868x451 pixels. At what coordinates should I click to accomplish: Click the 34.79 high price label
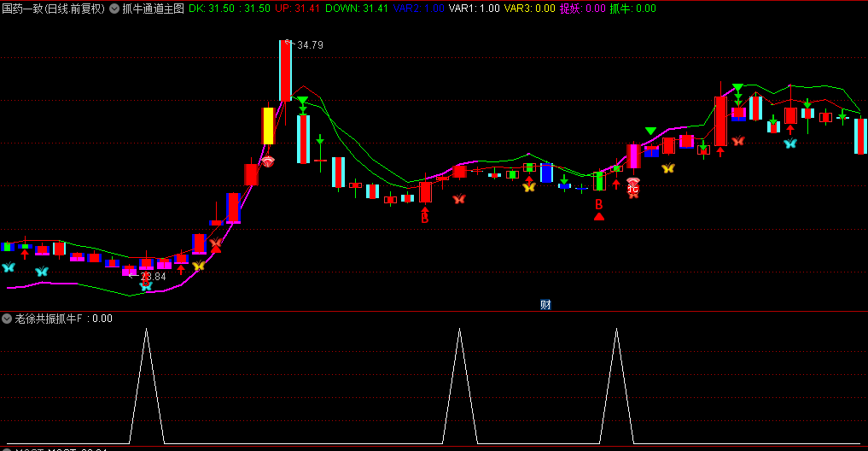click(x=310, y=45)
